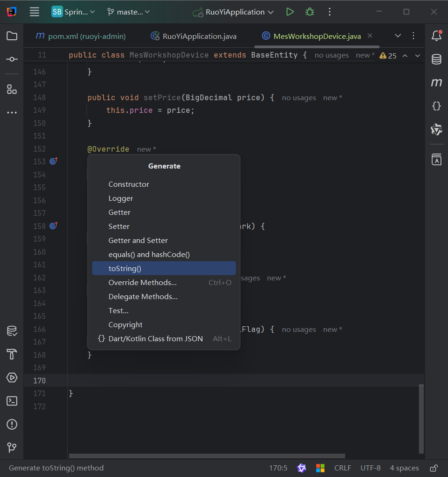
Task: Go to previous highlighted problem arrow
Action: 405,56
